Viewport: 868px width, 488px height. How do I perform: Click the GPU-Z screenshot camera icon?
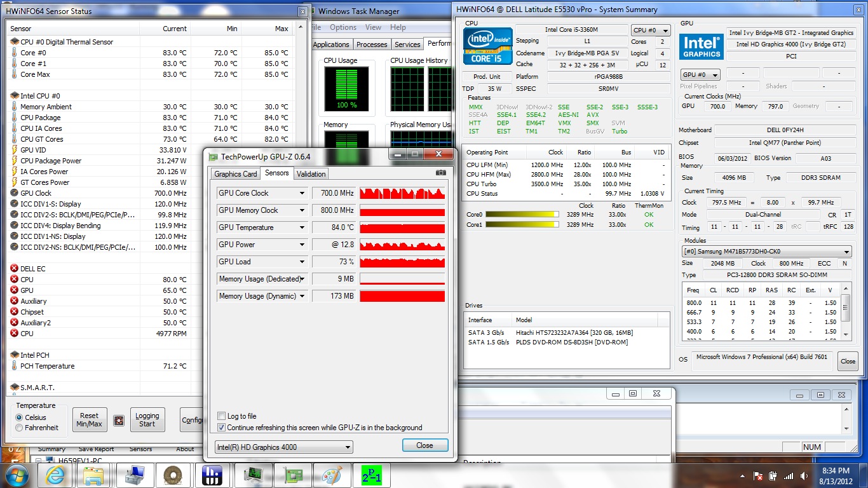441,173
